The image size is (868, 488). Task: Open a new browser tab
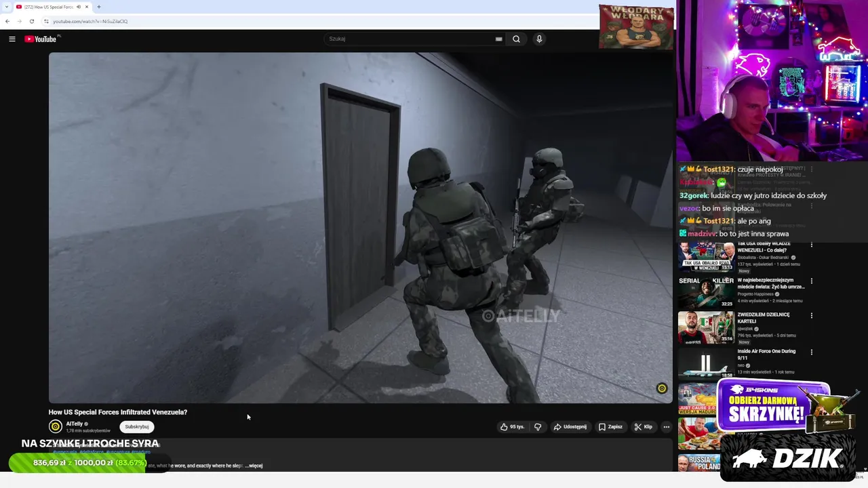99,7
